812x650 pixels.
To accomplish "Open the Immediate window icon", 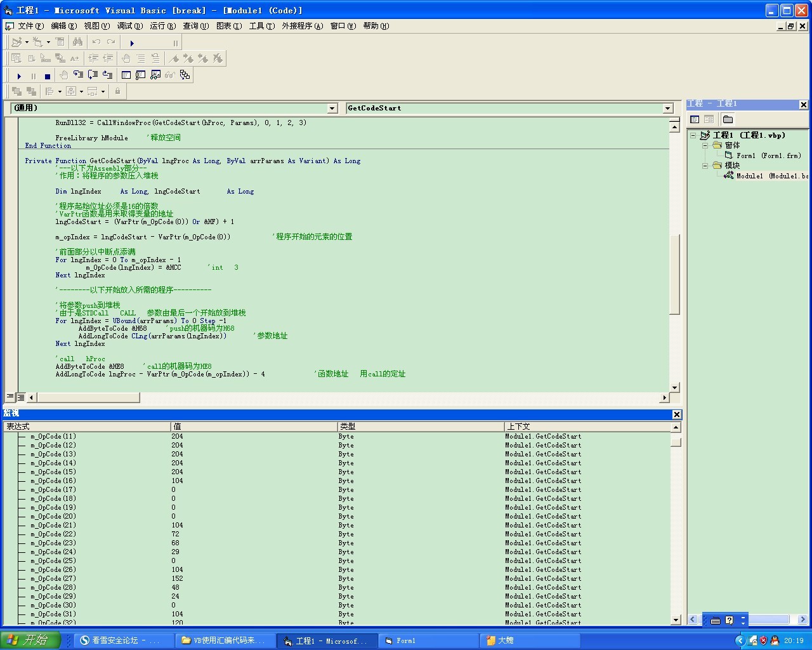I will (x=141, y=75).
